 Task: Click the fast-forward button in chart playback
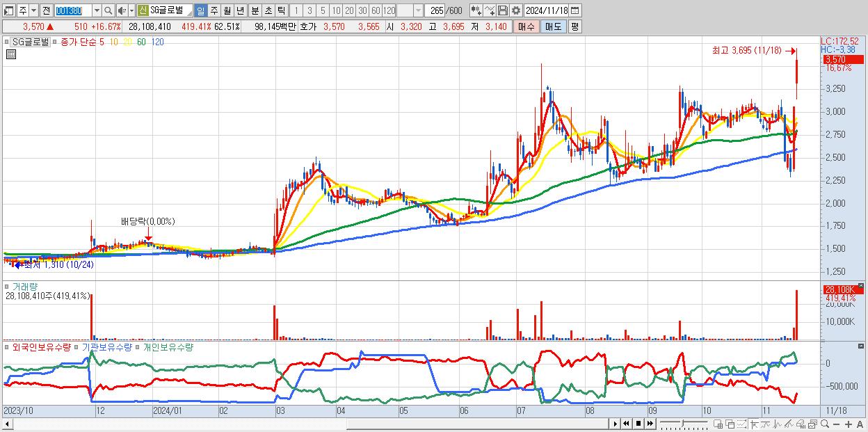click(650, 424)
